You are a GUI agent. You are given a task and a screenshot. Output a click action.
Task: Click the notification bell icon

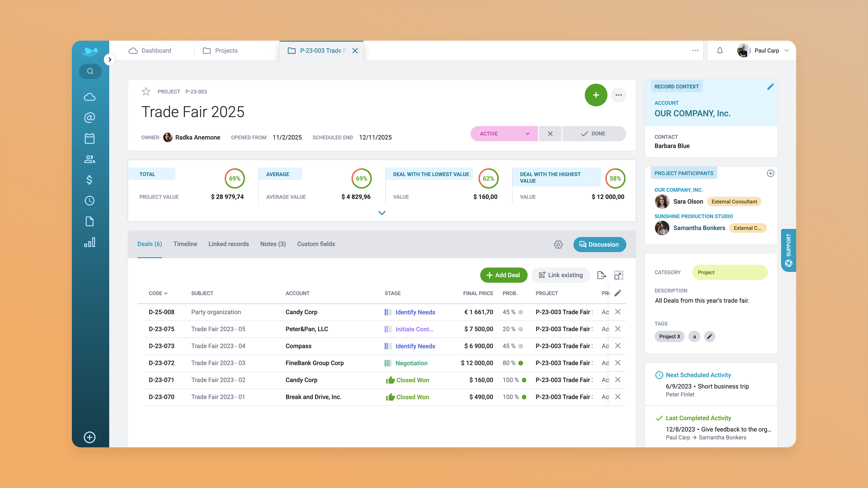point(720,51)
